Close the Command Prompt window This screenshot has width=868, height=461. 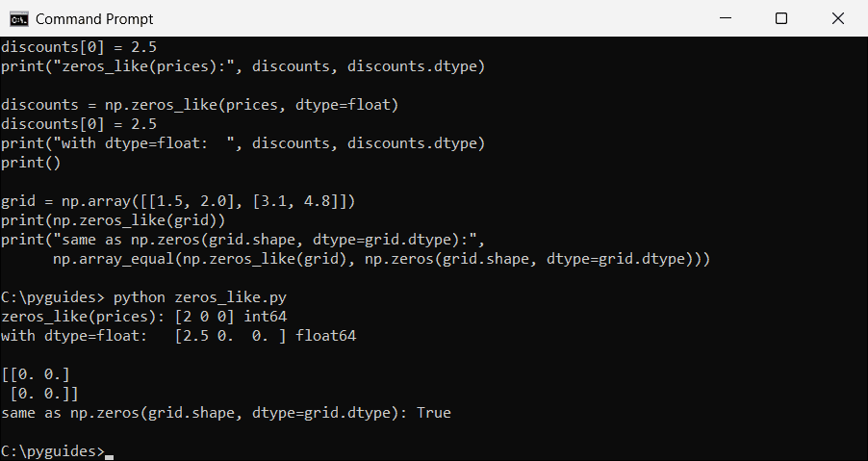(837, 18)
